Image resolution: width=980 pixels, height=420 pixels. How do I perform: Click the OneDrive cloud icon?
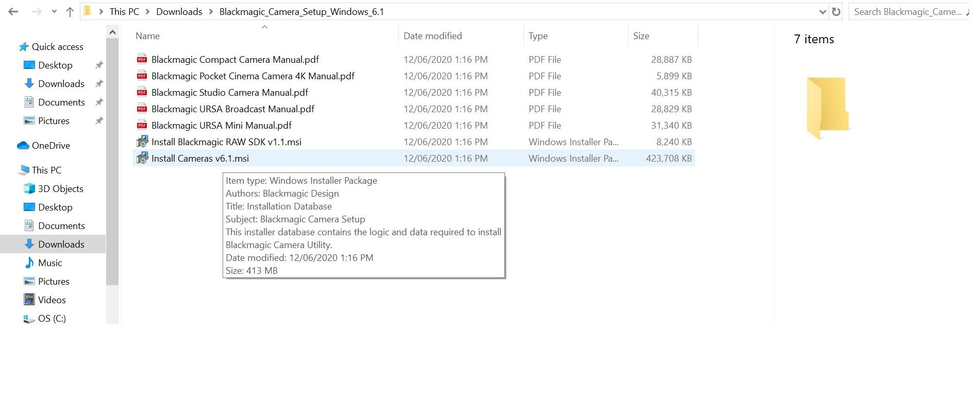(23, 146)
